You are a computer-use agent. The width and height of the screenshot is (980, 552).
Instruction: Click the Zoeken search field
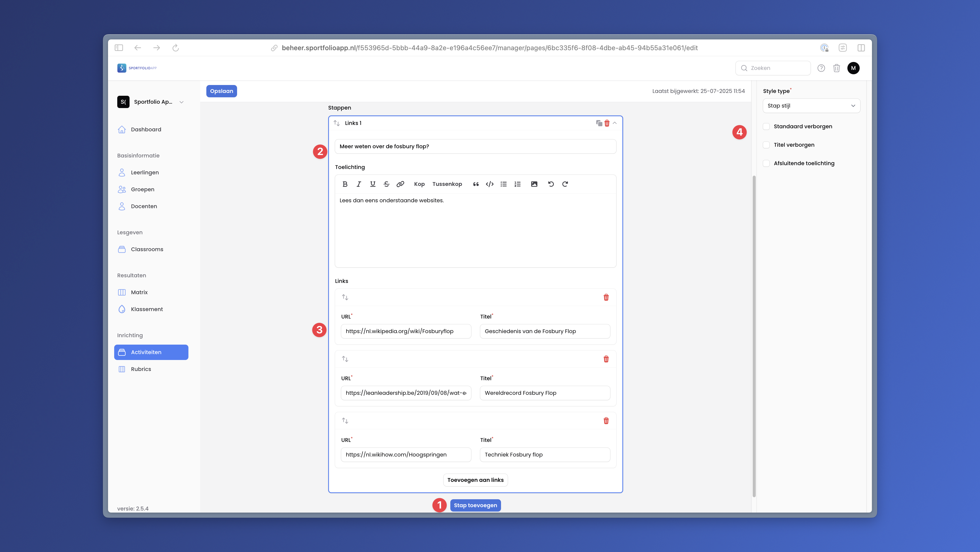click(773, 68)
